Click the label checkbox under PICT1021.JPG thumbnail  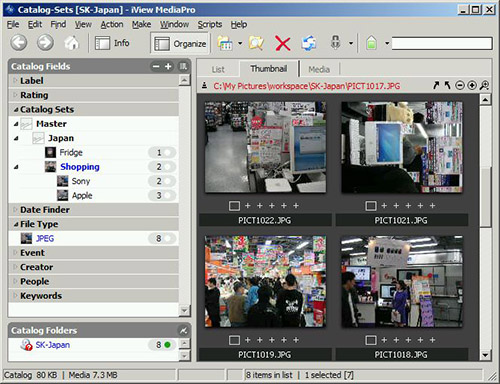[371, 206]
